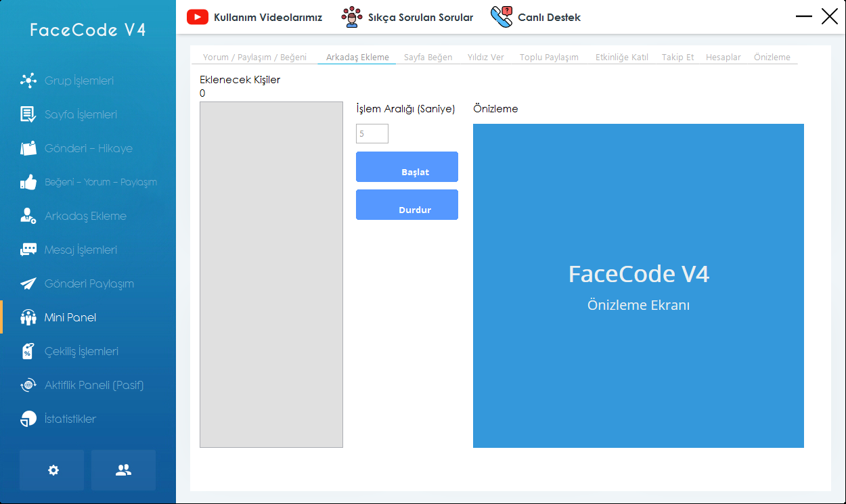Click the Sayfa İşlemleri checklist icon
846x504 pixels.
click(28, 114)
